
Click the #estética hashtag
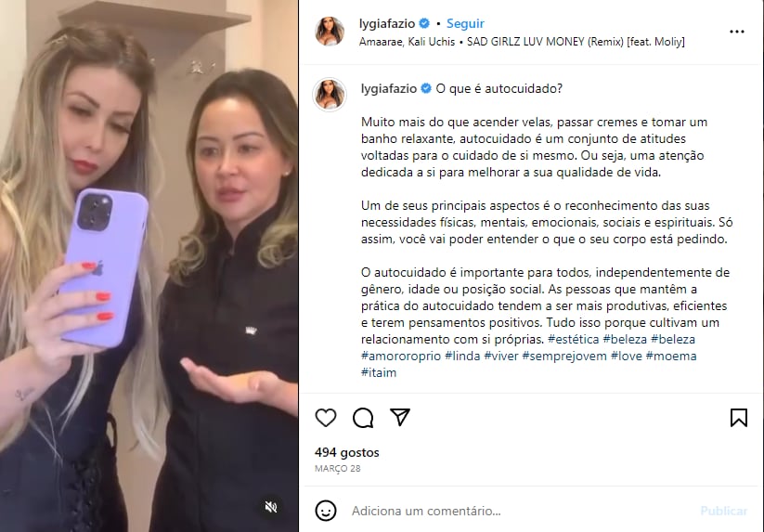[x=573, y=339]
